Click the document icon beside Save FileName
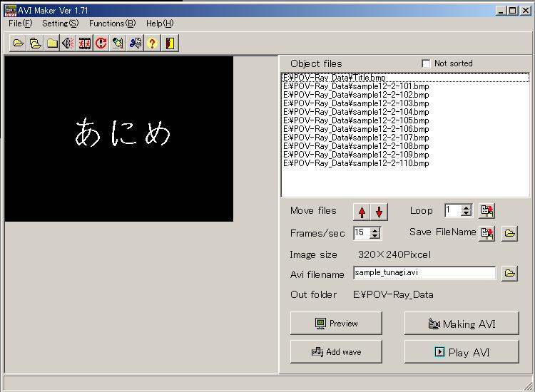The width and height of the screenshot is (535, 392). [487, 234]
